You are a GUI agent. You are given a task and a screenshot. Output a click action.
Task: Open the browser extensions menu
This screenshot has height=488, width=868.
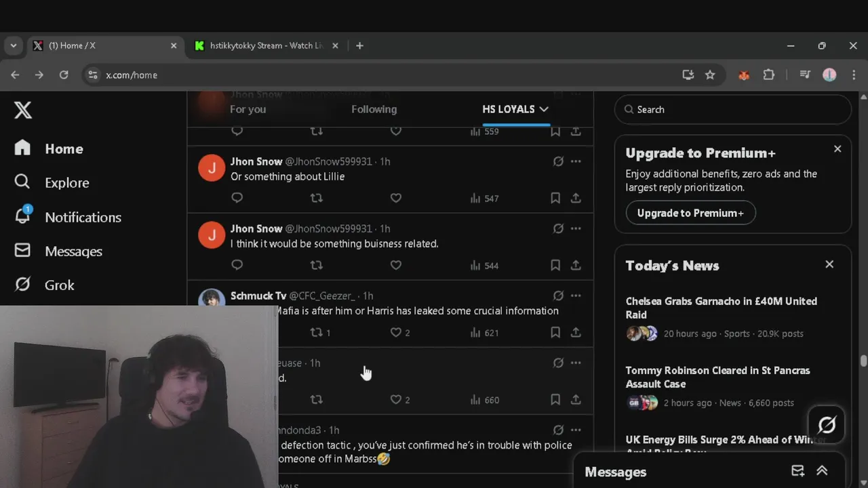point(768,75)
